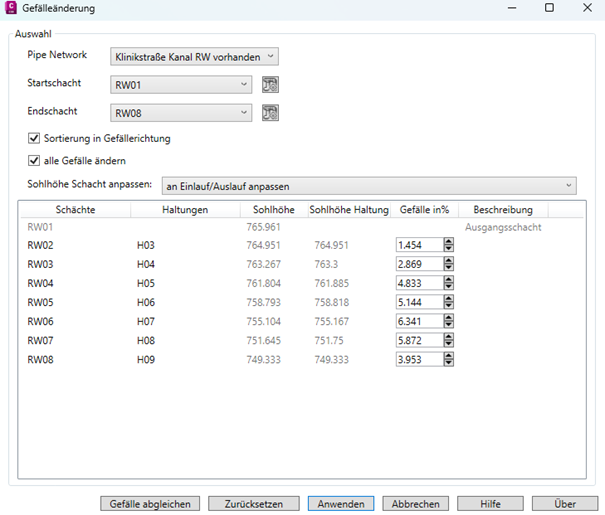Toggle Sortierung in Gefällerichtung checkbox
This screenshot has width=605, height=515.
(35, 138)
